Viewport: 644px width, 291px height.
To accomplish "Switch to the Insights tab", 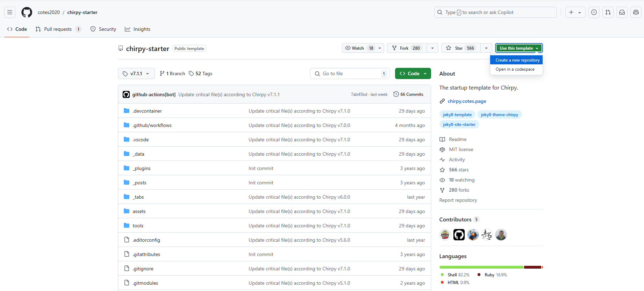I will 137,29.
